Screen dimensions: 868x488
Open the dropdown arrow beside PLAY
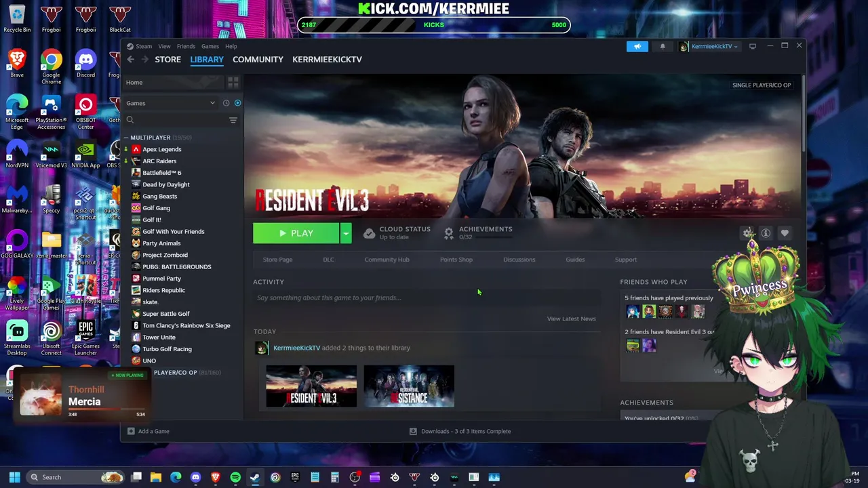[346, 233]
